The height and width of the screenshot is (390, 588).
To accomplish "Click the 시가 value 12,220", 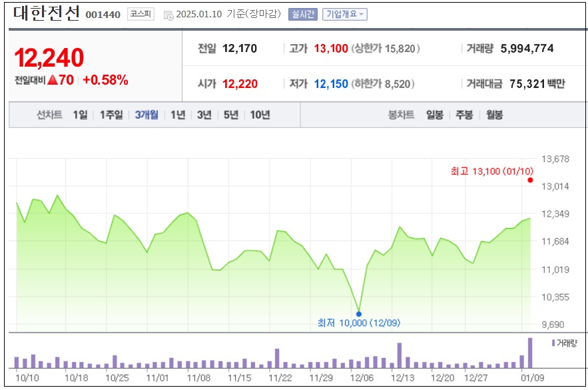I will point(240,84).
